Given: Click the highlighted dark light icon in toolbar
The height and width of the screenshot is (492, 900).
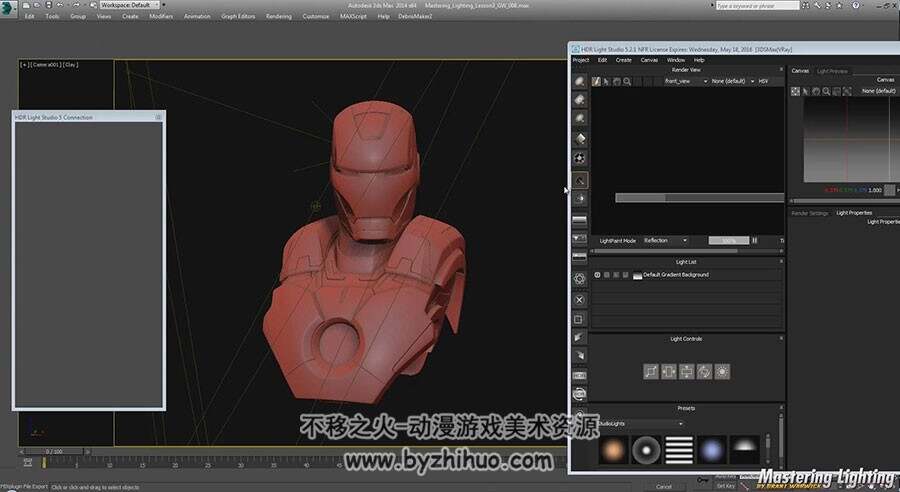Looking at the screenshot, I should click(x=580, y=180).
